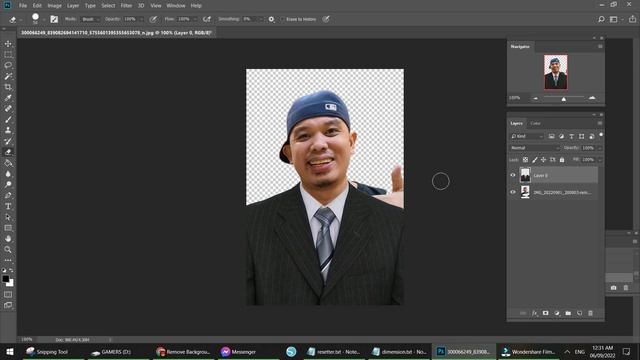Enable Erase to History checkbox
This screenshot has width=640, height=360.
pyautogui.click(x=282, y=19)
